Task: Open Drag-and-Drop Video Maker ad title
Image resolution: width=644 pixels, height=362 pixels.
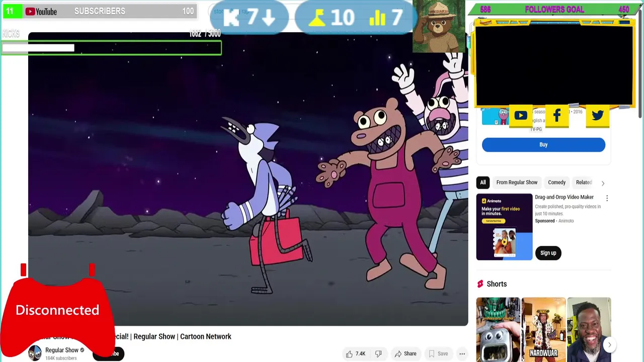Action: coord(564,197)
